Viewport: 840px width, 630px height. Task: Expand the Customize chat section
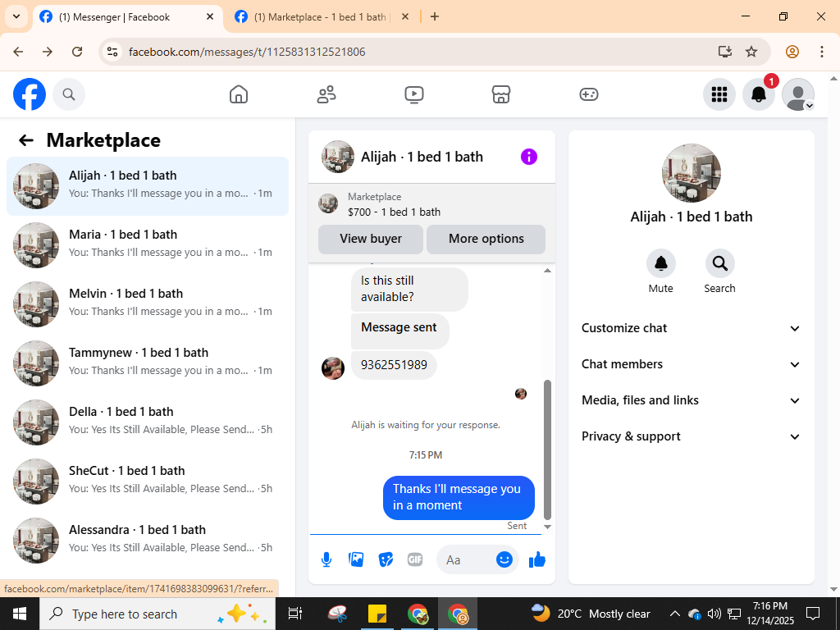click(691, 328)
